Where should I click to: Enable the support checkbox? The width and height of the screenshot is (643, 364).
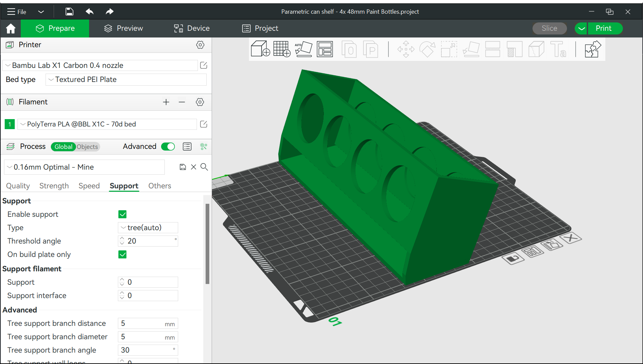[122, 214]
